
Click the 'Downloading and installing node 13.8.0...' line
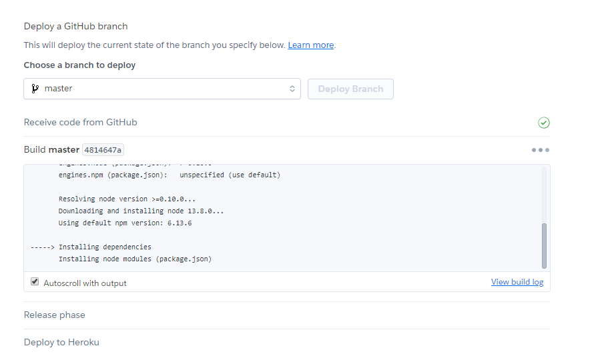point(141,211)
